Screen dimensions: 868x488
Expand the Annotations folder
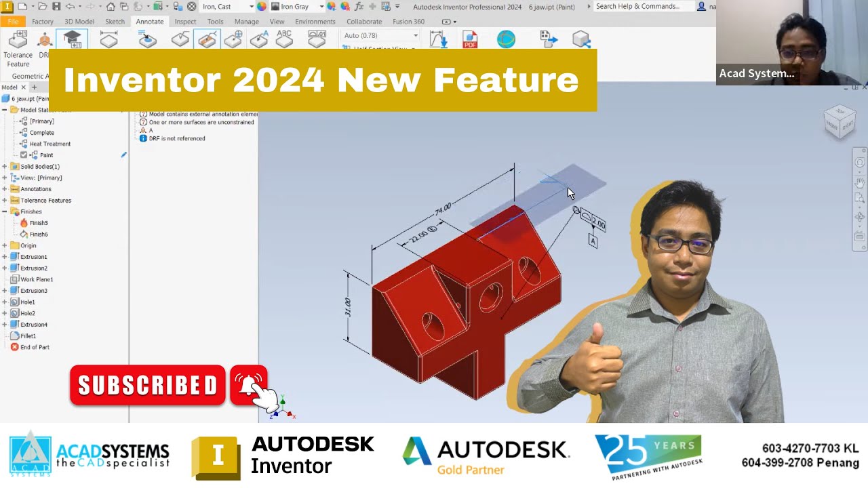click(5, 189)
